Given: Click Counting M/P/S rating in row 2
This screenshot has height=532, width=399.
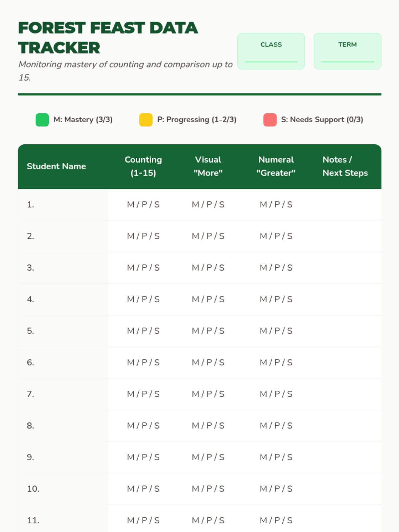Looking at the screenshot, I should point(143,236).
